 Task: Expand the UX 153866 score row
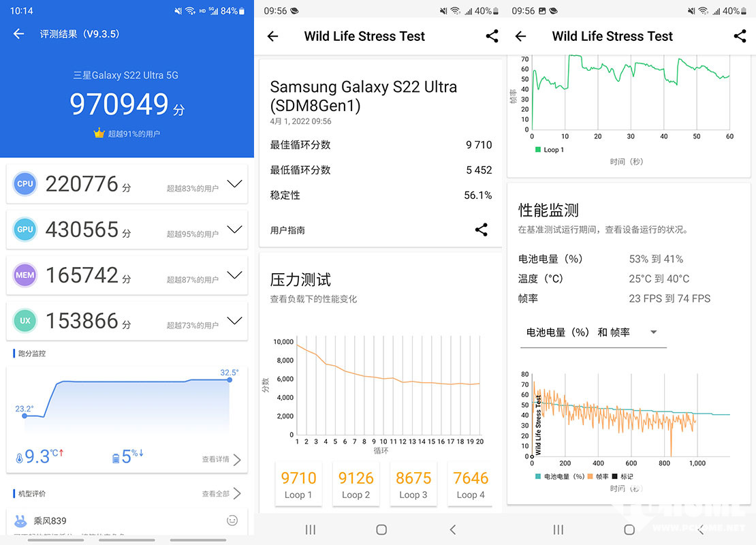click(234, 321)
